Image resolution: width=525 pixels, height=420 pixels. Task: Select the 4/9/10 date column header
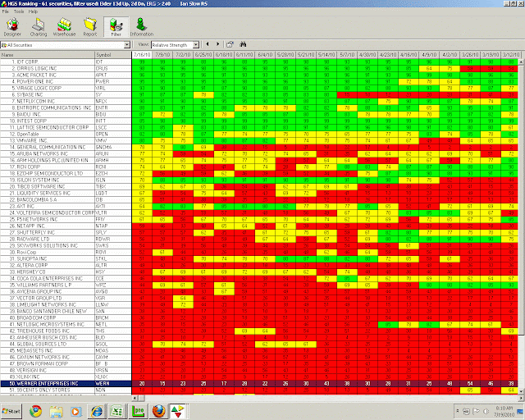[429, 55]
